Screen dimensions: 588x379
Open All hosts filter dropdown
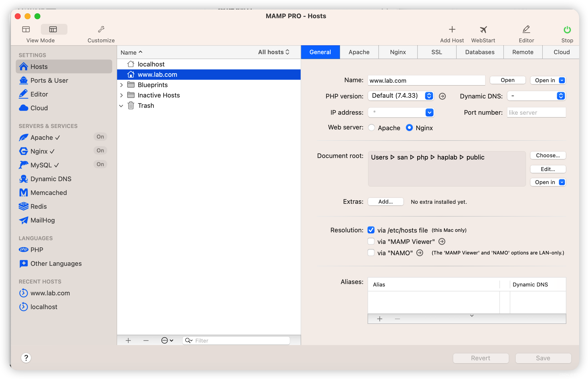pos(274,52)
